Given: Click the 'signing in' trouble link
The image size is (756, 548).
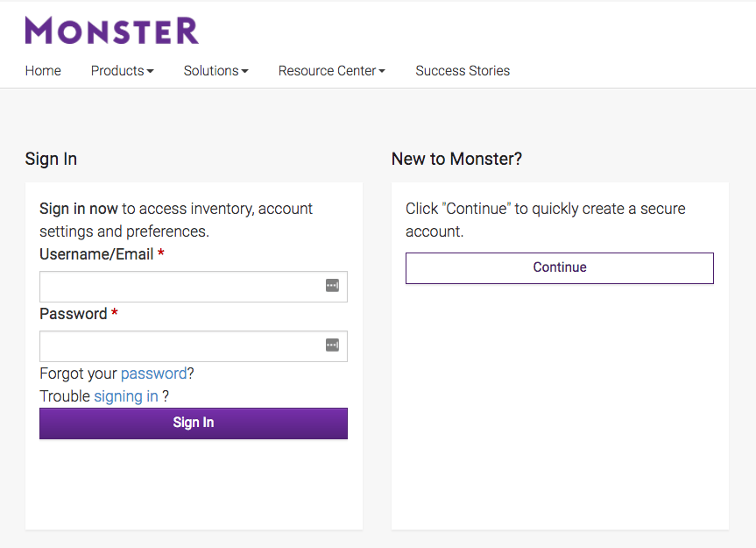Looking at the screenshot, I should point(126,395).
